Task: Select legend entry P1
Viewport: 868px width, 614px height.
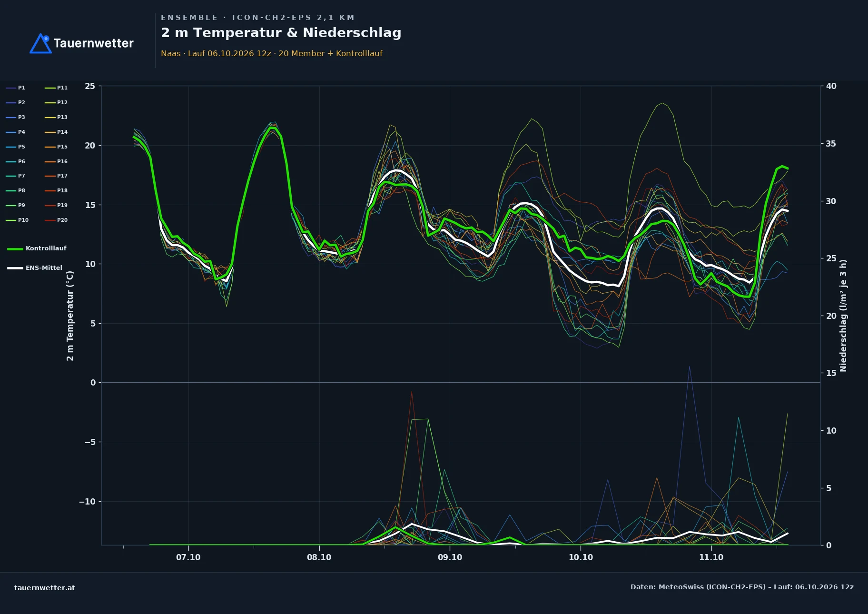Action: click(x=15, y=88)
